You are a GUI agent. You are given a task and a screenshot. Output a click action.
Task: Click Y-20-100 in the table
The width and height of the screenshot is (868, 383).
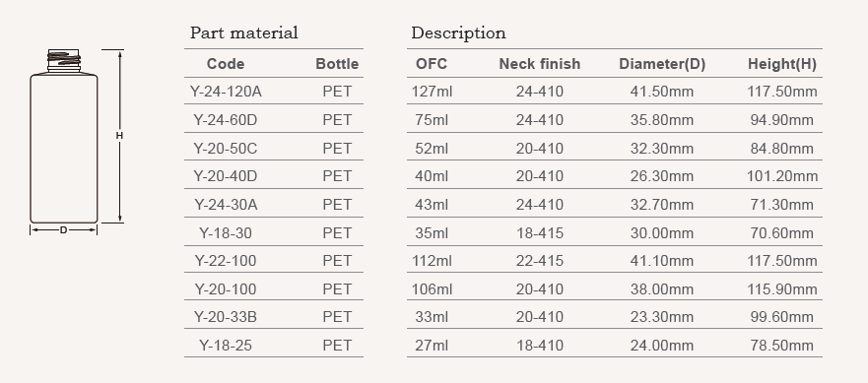pyautogui.click(x=226, y=288)
